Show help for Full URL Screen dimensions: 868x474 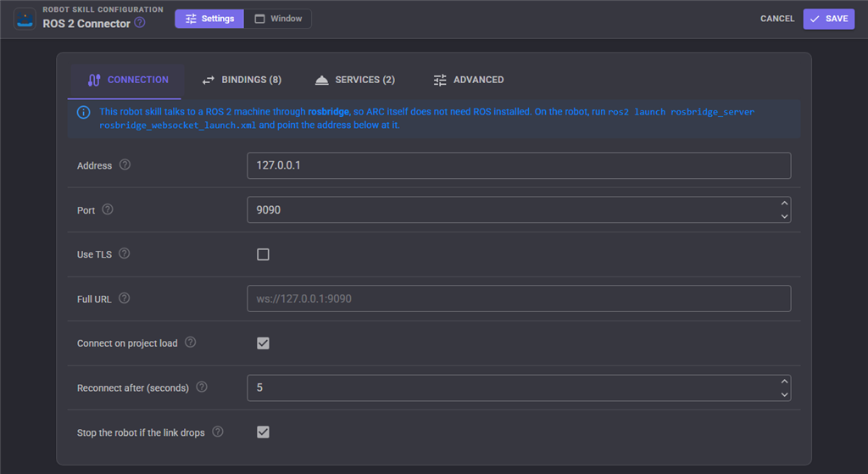(125, 298)
